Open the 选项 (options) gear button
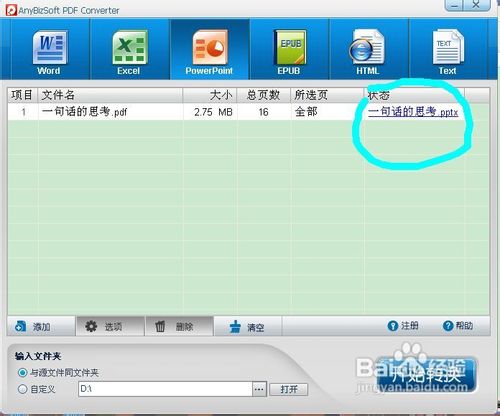The image size is (500, 416). [x=110, y=326]
